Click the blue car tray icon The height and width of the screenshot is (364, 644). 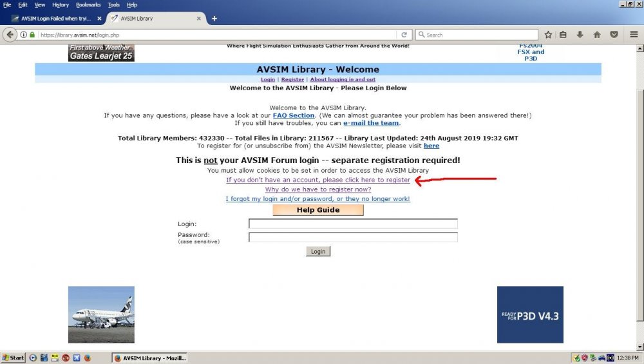pos(601,358)
